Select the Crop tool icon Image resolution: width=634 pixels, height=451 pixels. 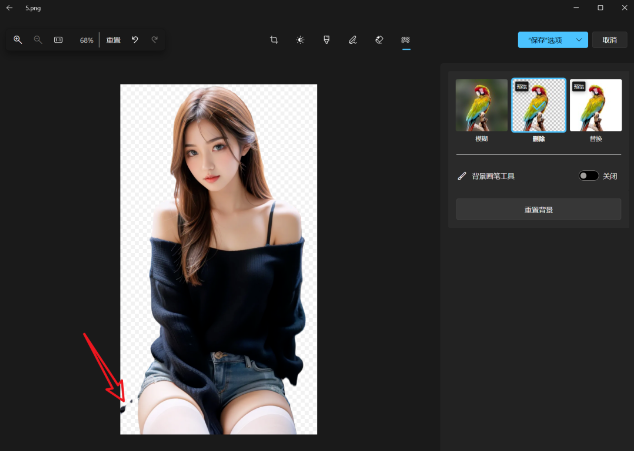click(x=274, y=40)
